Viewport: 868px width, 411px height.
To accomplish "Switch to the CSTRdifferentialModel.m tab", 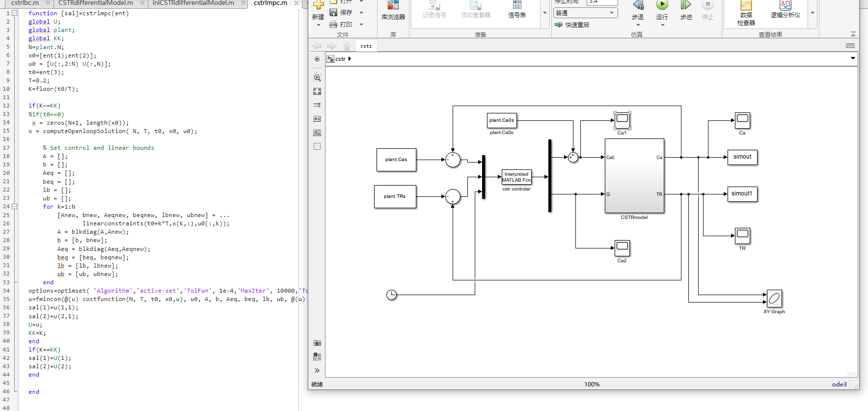I will 96,3.
